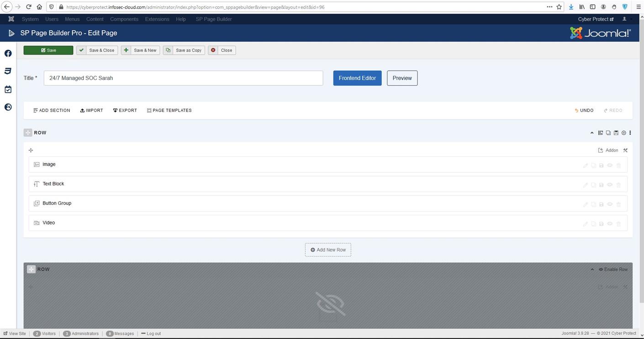Click the row add-columns layout icon

(x=600, y=133)
